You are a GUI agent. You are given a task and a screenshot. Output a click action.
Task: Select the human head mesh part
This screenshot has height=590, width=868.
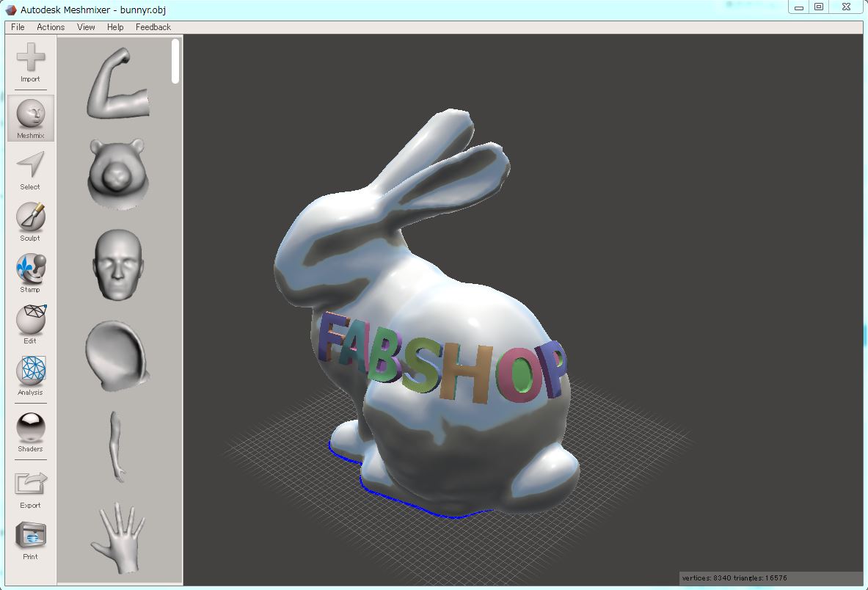coord(118,265)
